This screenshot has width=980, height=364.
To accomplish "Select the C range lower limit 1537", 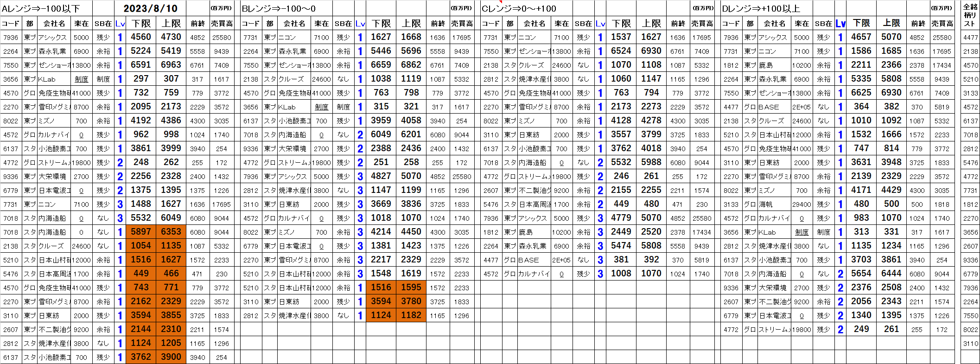I will pyautogui.click(x=621, y=37).
